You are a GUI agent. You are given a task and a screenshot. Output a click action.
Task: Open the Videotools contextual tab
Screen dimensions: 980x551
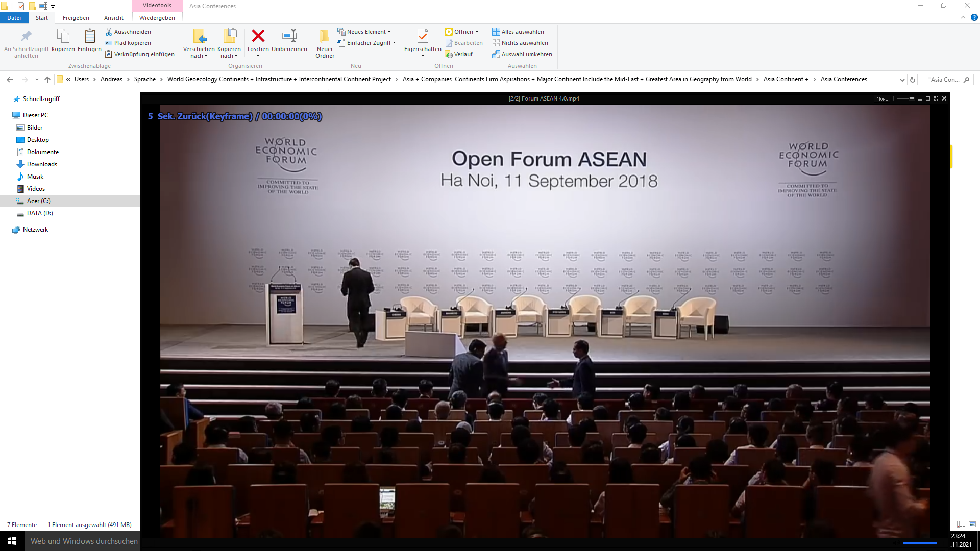tap(157, 5)
